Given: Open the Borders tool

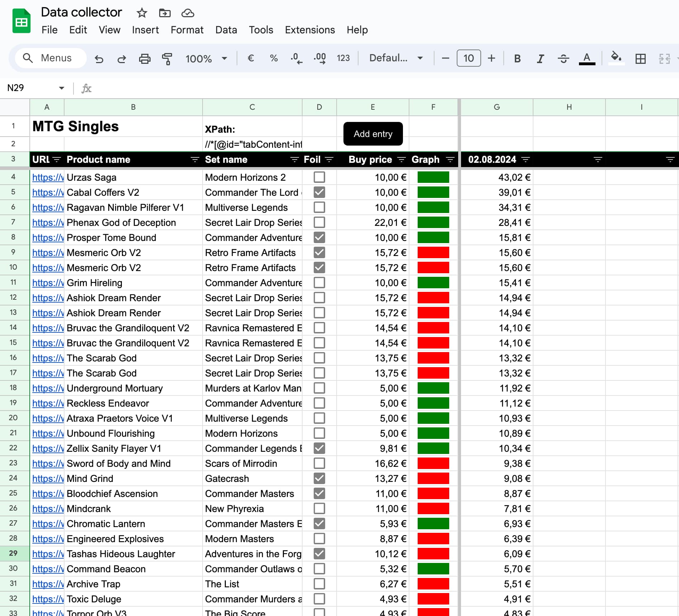Looking at the screenshot, I should coord(640,59).
